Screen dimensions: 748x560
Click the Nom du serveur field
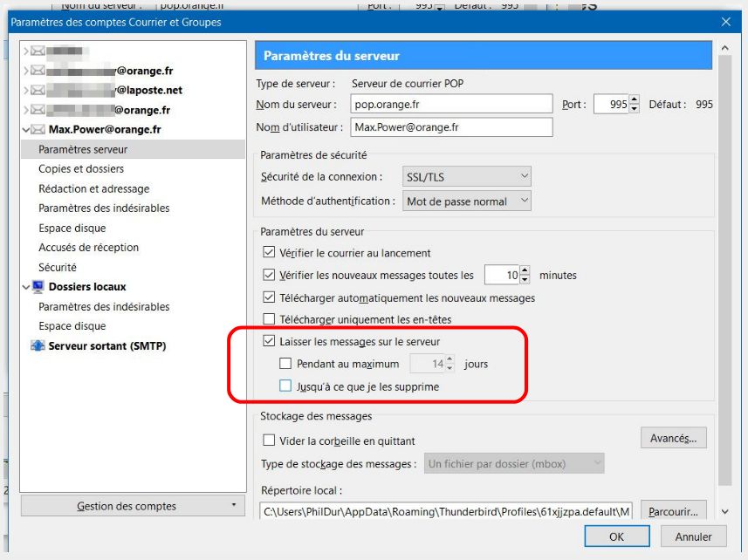(451, 104)
